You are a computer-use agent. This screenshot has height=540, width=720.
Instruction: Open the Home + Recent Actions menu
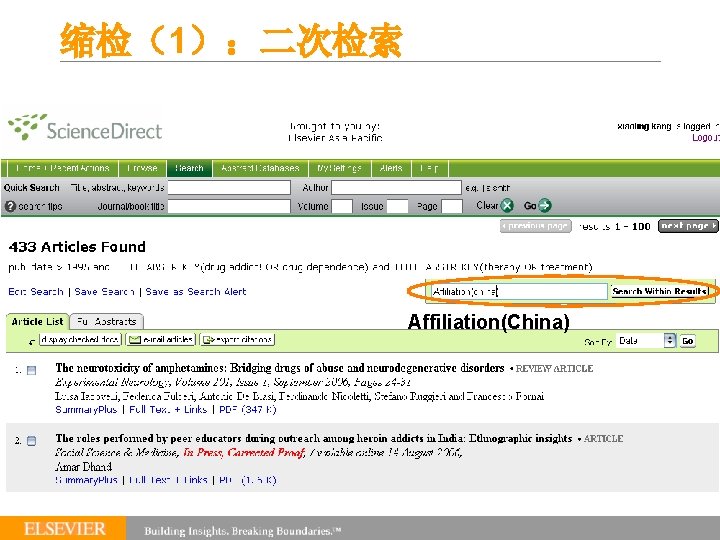(62, 168)
